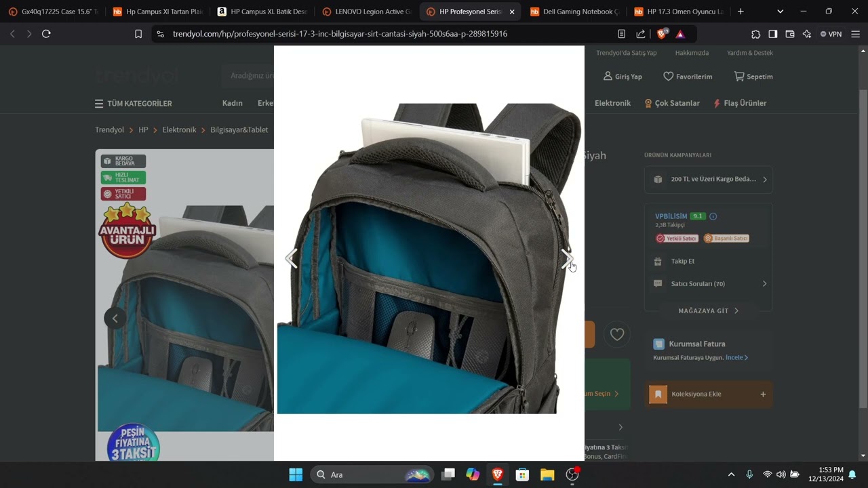Screen dimensions: 868x488
Task: Expand Satıcı Soruları (70)
Action: pyautogui.click(x=709, y=284)
